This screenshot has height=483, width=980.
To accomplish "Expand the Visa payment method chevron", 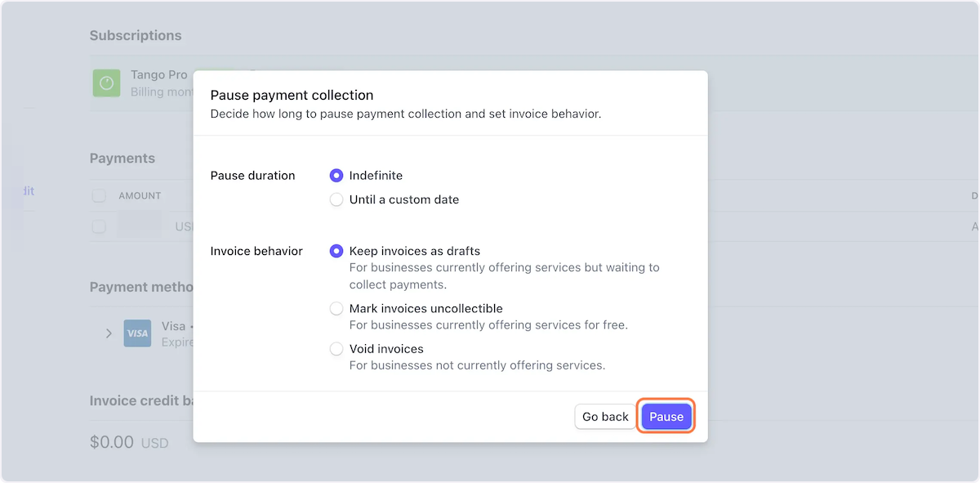I will [109, 333].
